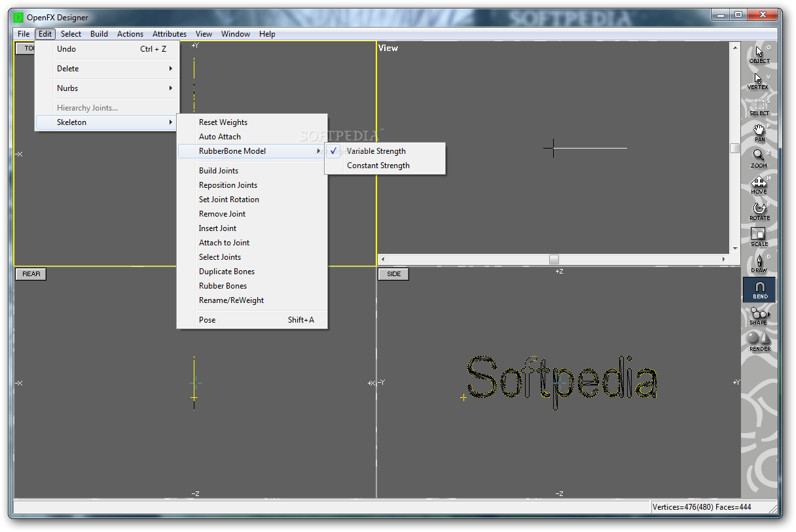The width and height of the screenshot is (796, 532).
Task: Activate the Rotate tool
Action: 759,211
